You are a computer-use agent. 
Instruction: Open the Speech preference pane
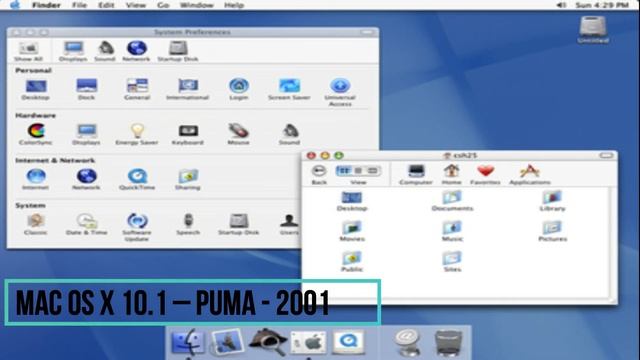(x=188, y=224)
